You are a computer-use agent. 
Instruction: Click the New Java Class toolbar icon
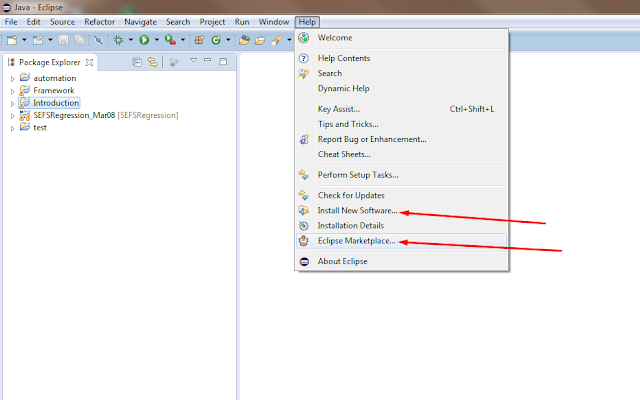pos(216,40)
